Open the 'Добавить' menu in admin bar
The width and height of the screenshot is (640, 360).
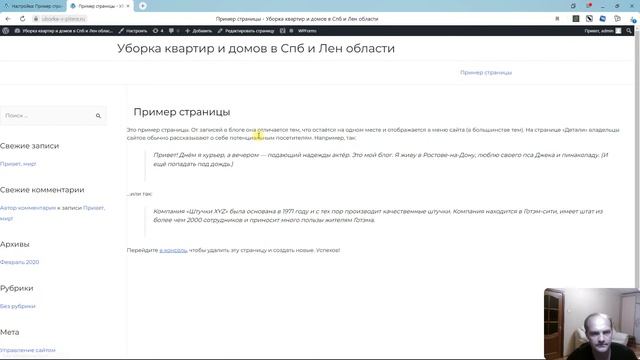pos(199,31)
